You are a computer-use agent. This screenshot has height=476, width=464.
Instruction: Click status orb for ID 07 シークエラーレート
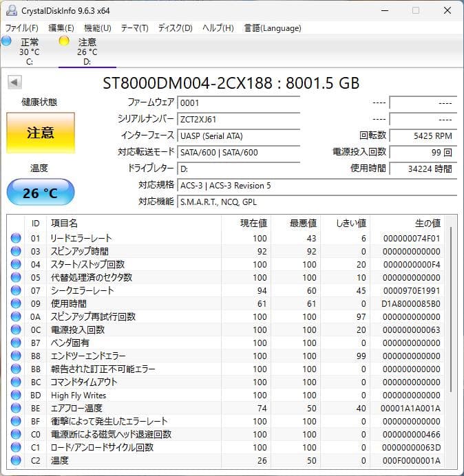pos(16,290)
